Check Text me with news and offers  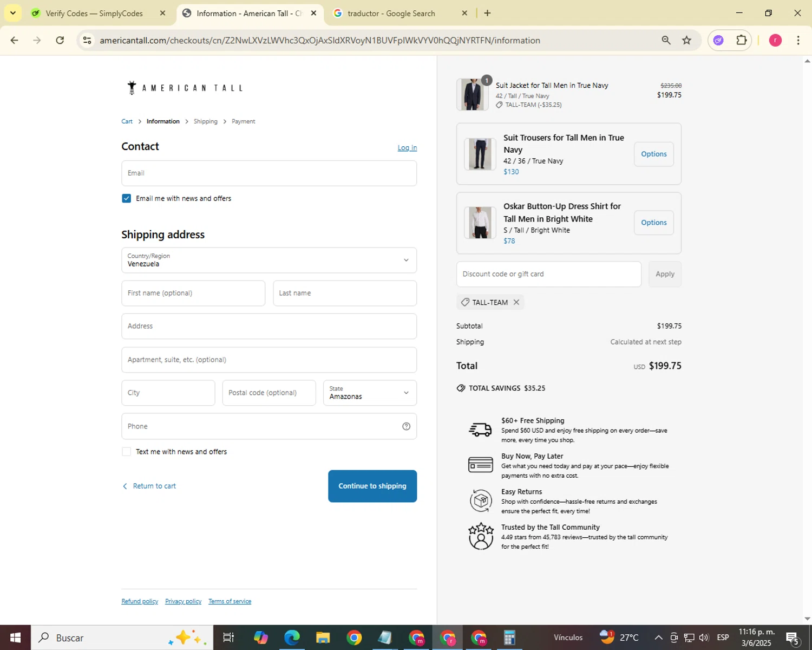pos(126,451)
